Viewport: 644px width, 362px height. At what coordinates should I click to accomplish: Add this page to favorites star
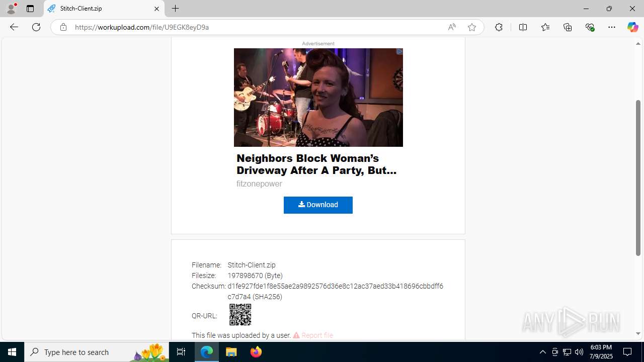tap(472, 27)
